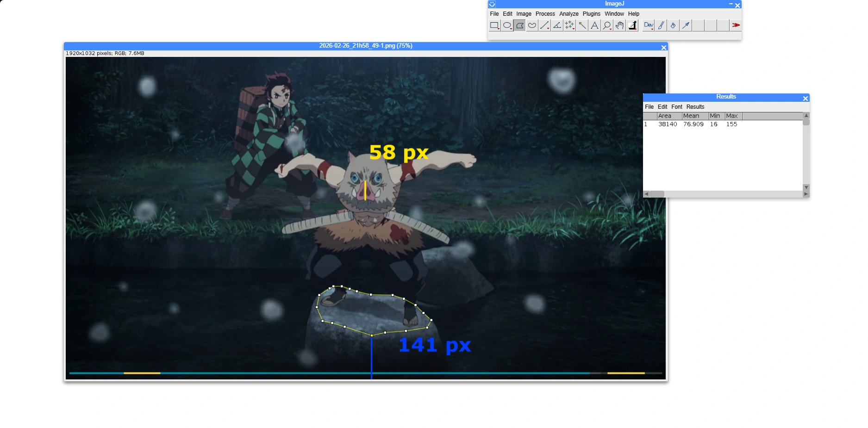Open the Image menu
The width and height of the screenshot is (868, 428).
click(x=524, y=14)
